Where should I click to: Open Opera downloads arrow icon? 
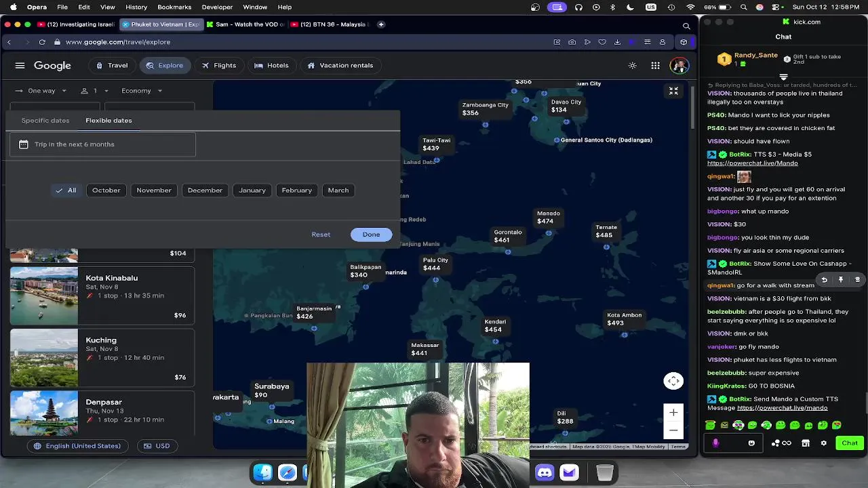617,42
